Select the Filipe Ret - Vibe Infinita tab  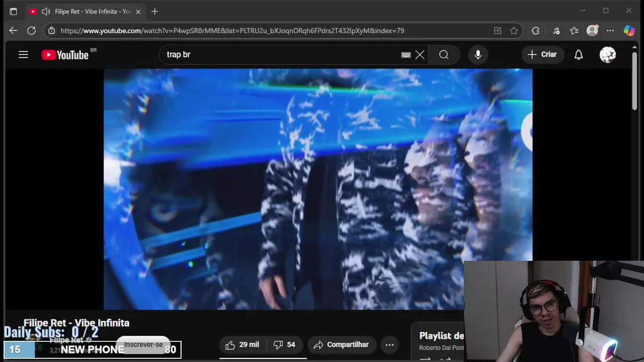[x=86, y=11]
